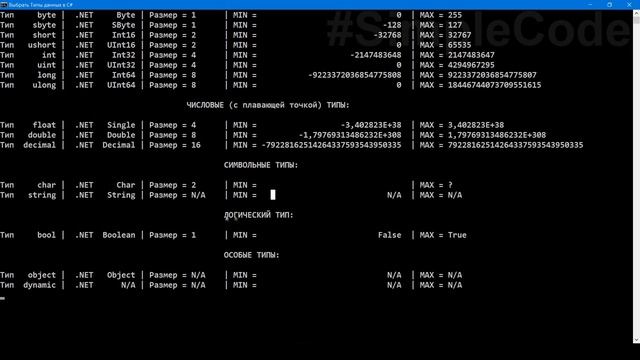Click 'Int64' in the long row
This screenshot has height=360, width=640.
(123, 75)
